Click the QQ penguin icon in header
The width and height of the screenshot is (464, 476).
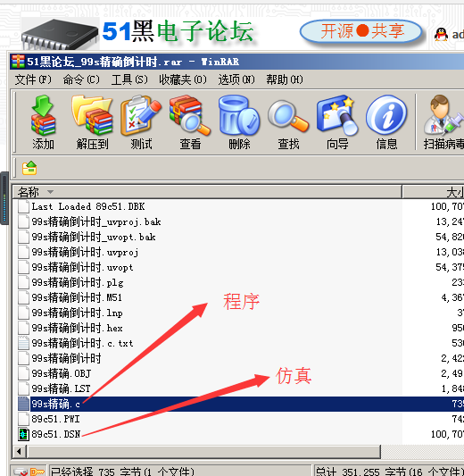click(442, 35)
